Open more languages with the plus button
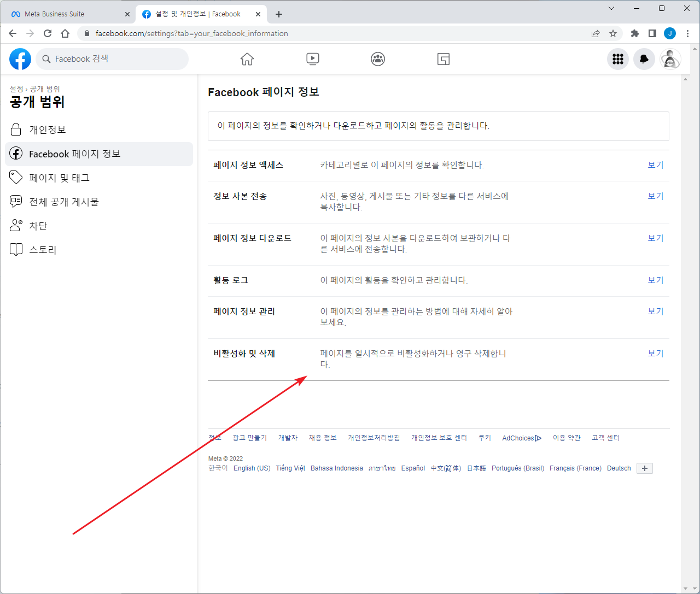Viewport: 700px width, 594px height. (x=645, y=468)
